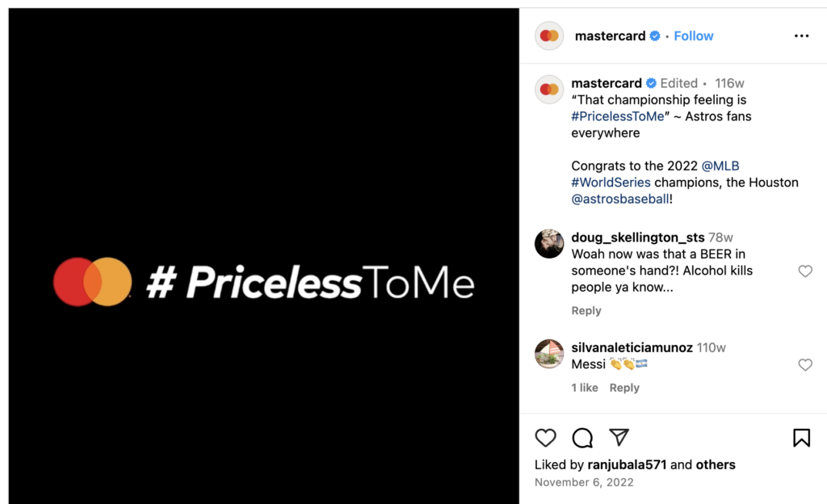The height and width of the screenshot is (504, 827).
Task: Open silvanaleticiamunoz's profile avatar
Action: (x=549, y=355)
